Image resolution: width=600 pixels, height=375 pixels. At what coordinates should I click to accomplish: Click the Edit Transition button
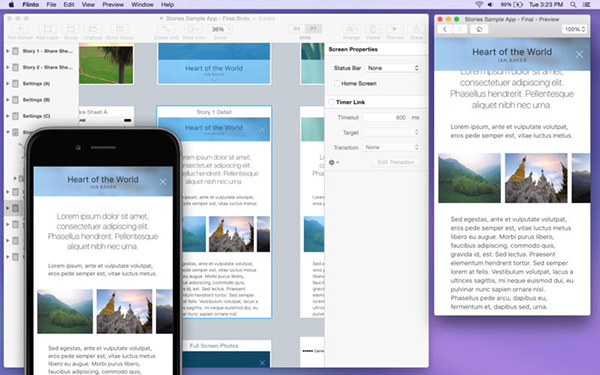[x=396, y=162]
